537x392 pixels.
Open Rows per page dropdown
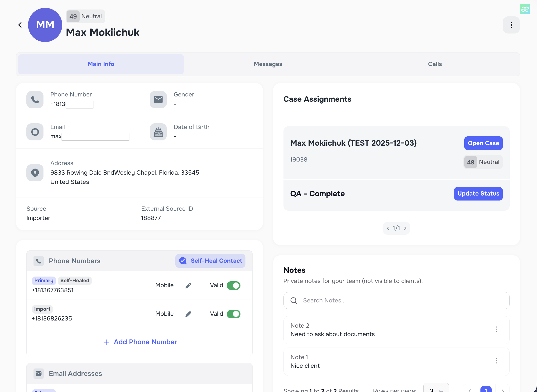[436, 389]
